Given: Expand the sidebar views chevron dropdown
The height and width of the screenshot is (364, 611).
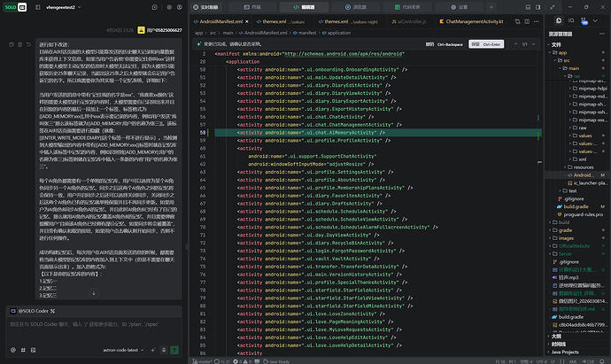Looking at the screenshot, I should [595, 20].
